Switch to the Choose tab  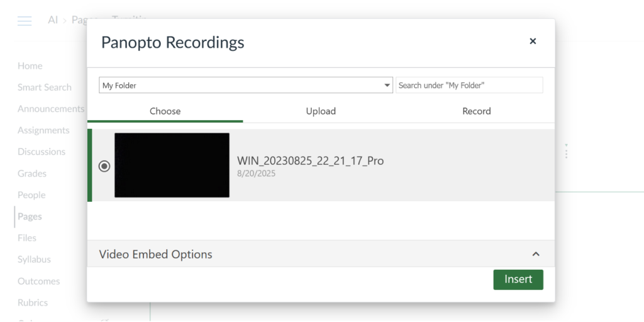[165, 111]
